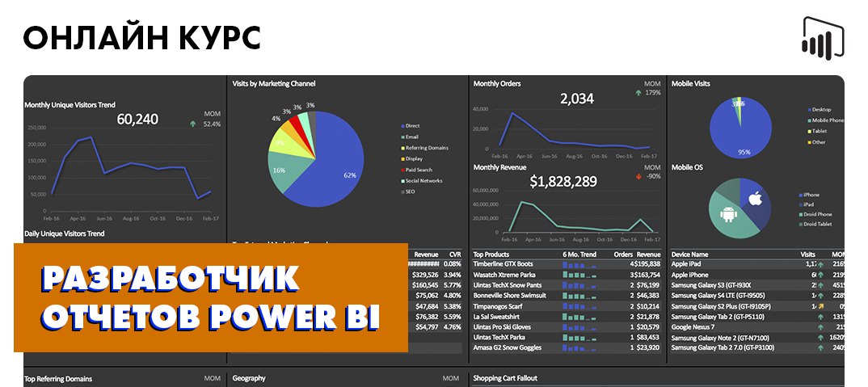The height and width of the screenshot is (387, 868).
Task: Click the 60,240 unique visitors value
Action: pyautogui.click(x=137, y=119)
